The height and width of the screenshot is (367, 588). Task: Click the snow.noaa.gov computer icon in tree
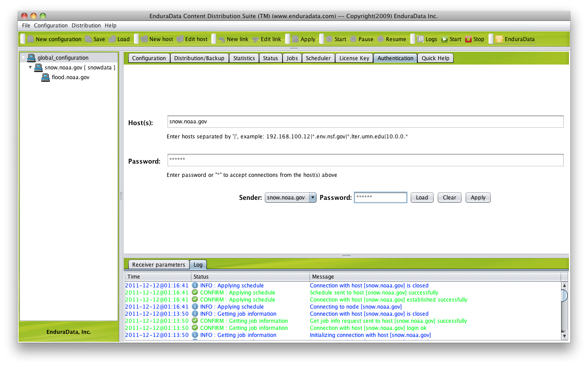coord(38,67)
